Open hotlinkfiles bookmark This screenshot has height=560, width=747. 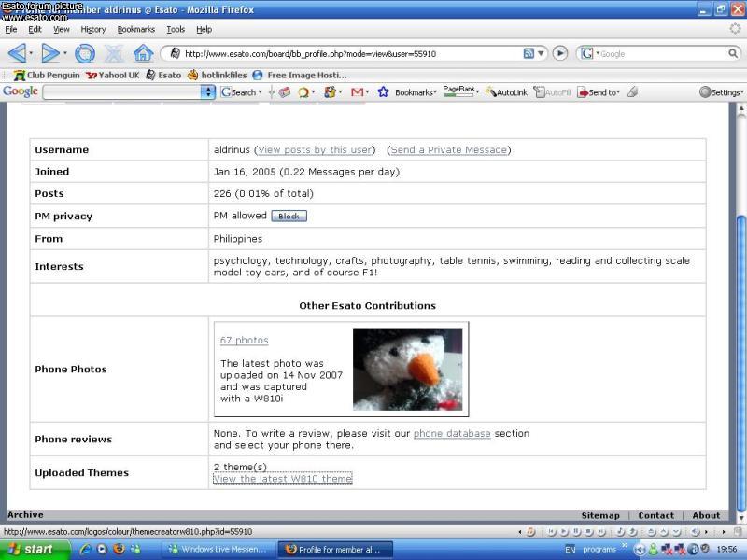pos(217,75)
